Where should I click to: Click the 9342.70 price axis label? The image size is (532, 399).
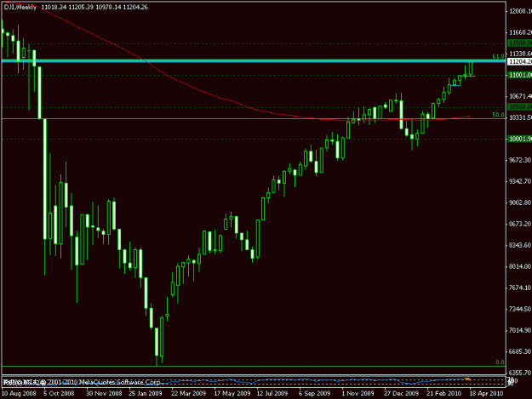coord(520,181)
